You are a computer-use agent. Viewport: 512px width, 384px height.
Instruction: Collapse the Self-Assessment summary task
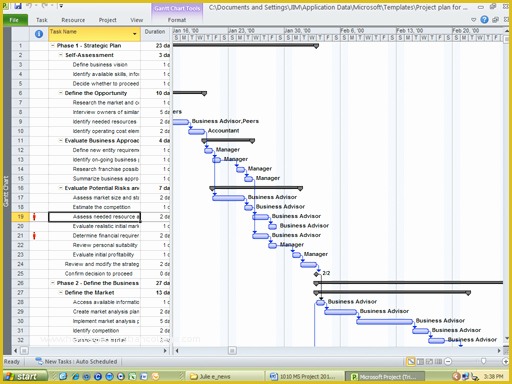[61, 55]
